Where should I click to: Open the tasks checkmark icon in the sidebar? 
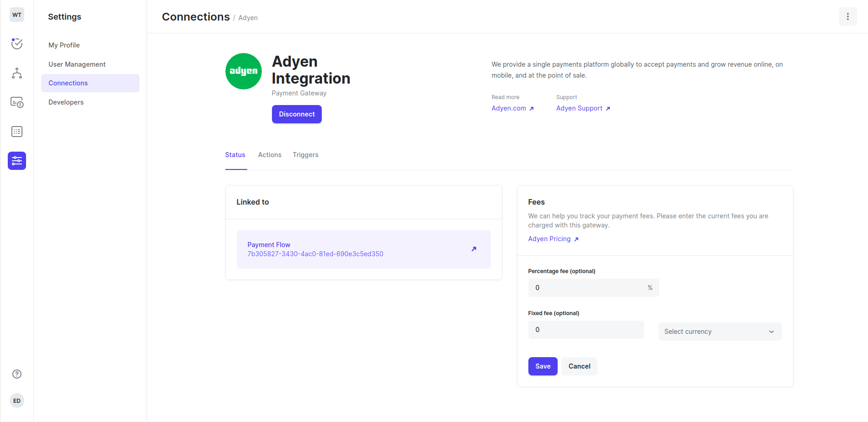pos(16,44)
